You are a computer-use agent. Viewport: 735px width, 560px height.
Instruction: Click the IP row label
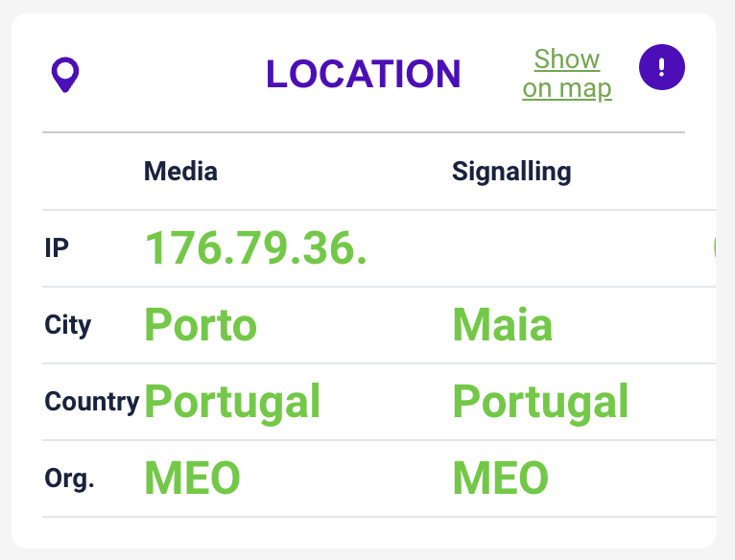(57, 248)
